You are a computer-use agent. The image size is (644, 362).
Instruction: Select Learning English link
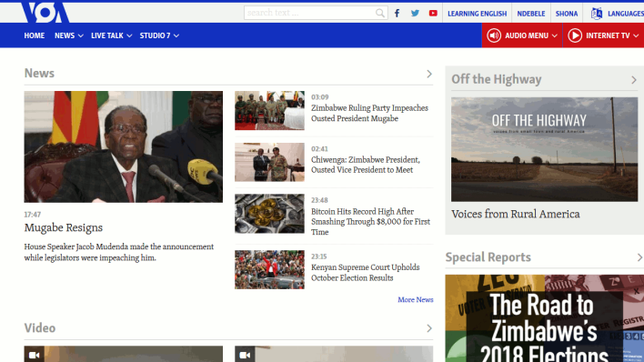[477, 14]
